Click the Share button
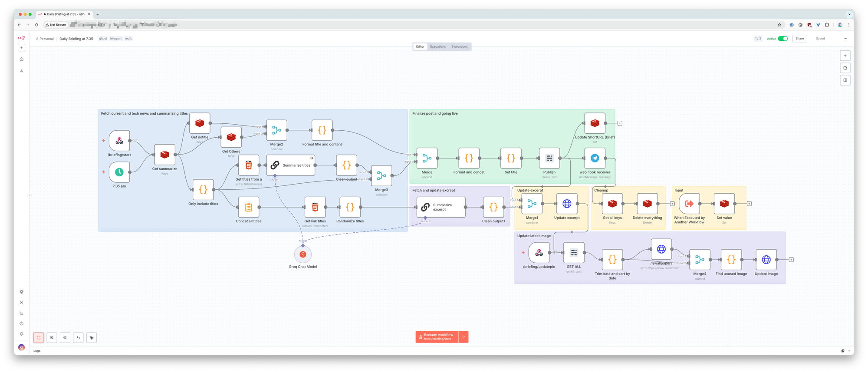The width and height of the screenshot is (868, 373). click(800, 39)
